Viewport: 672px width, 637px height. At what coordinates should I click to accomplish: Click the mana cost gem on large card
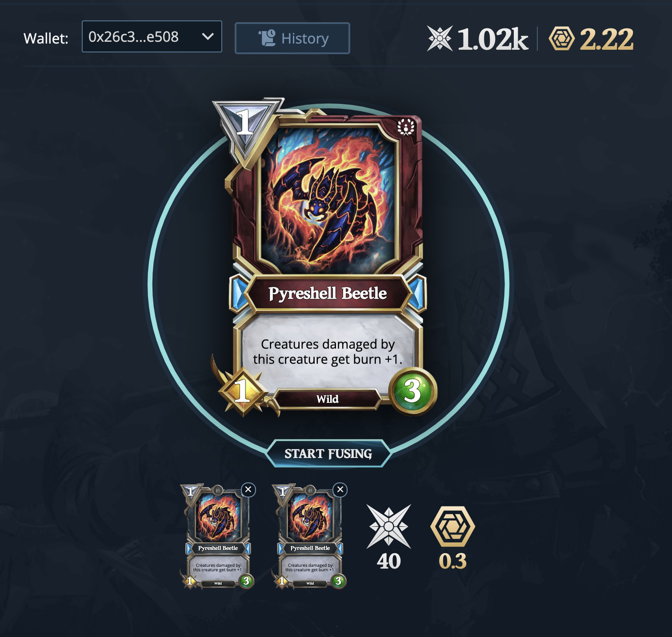tap(246, 129)
